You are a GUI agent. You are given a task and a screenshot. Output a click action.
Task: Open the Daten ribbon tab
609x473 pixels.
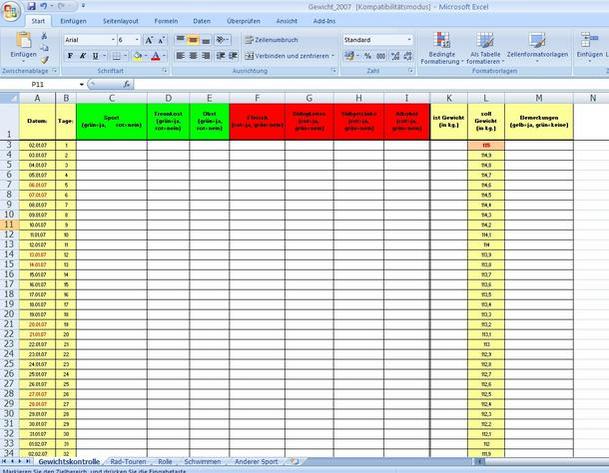[x=202, y=21]
